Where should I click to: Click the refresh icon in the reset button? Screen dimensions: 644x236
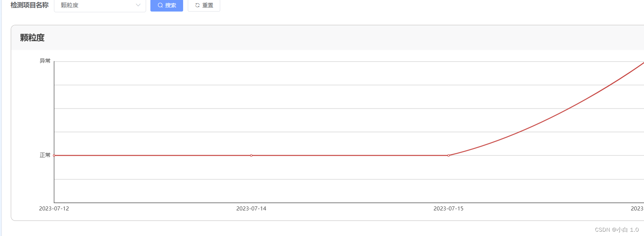click(197, 5)
